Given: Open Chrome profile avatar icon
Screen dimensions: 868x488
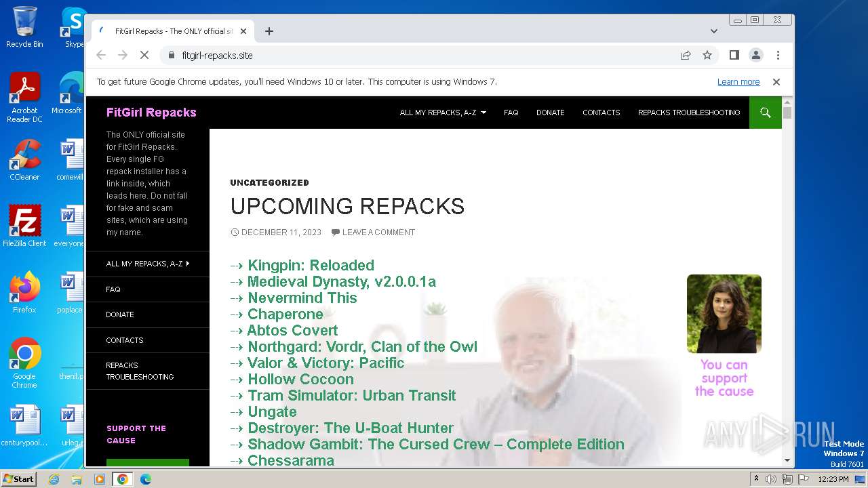Looking at the screenshot, I should 755,56.
